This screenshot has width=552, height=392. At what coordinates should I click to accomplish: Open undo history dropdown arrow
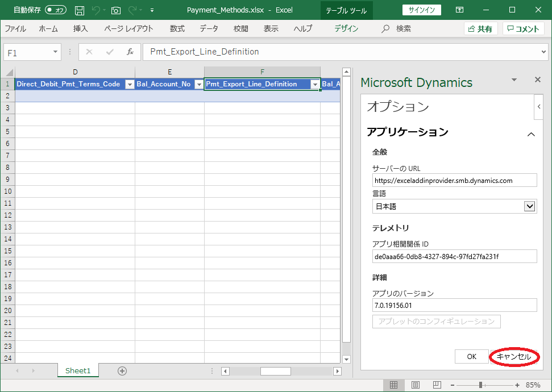104,11
